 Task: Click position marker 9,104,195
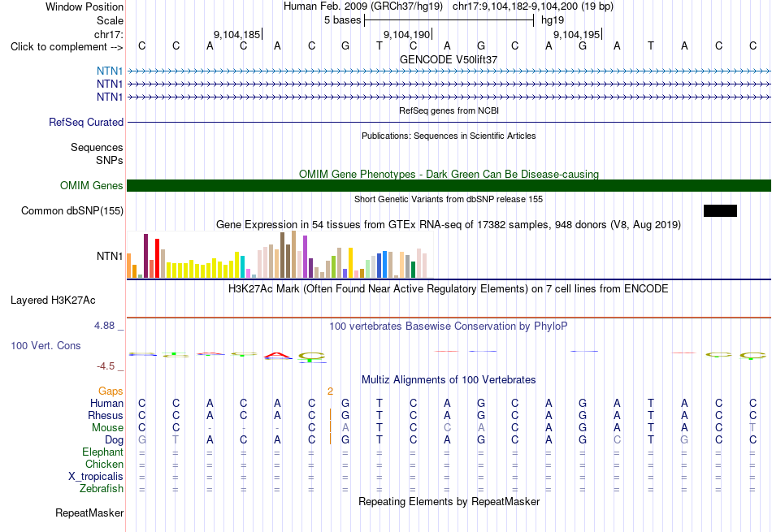coord(577,34)
